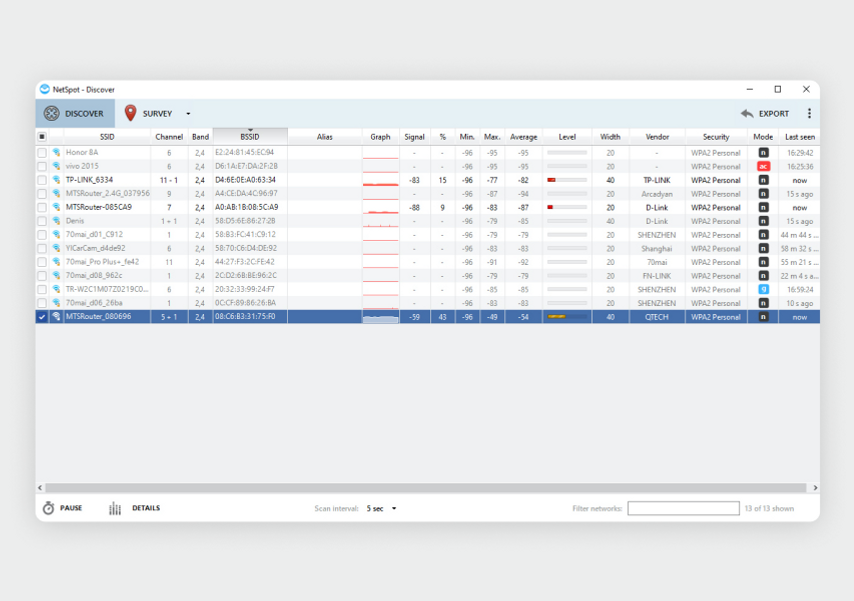Maximize the NetSpot window
This screenshot has width=854, height=601.
point(778,89)
